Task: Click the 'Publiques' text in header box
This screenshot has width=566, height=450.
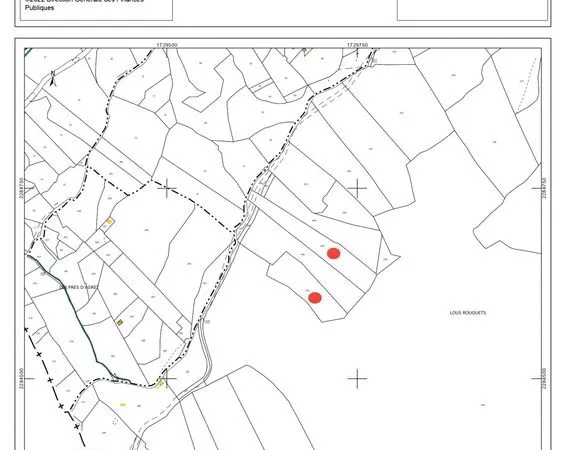Action: [39, 8]
